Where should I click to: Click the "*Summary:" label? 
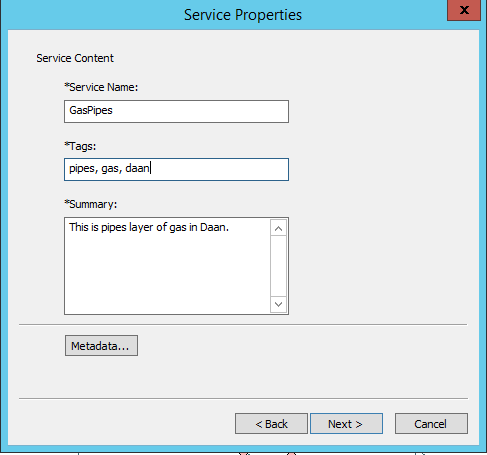pos(91,204)
